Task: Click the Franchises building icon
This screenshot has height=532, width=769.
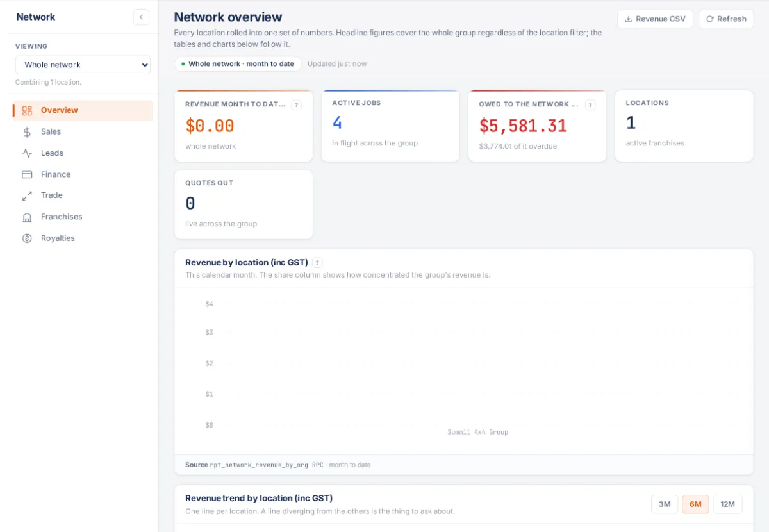Action: 27,217
